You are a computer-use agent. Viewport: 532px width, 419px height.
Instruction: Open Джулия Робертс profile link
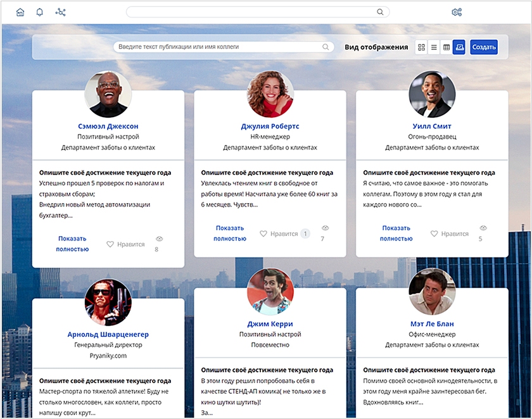tap(270, 126)
